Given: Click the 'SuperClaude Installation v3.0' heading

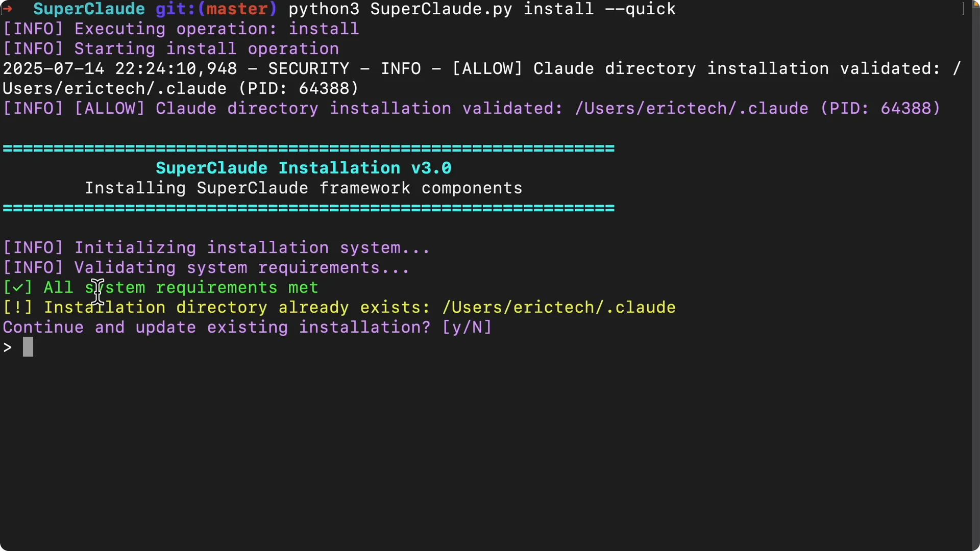Looking at the screenshot, I should click(304, 168).
